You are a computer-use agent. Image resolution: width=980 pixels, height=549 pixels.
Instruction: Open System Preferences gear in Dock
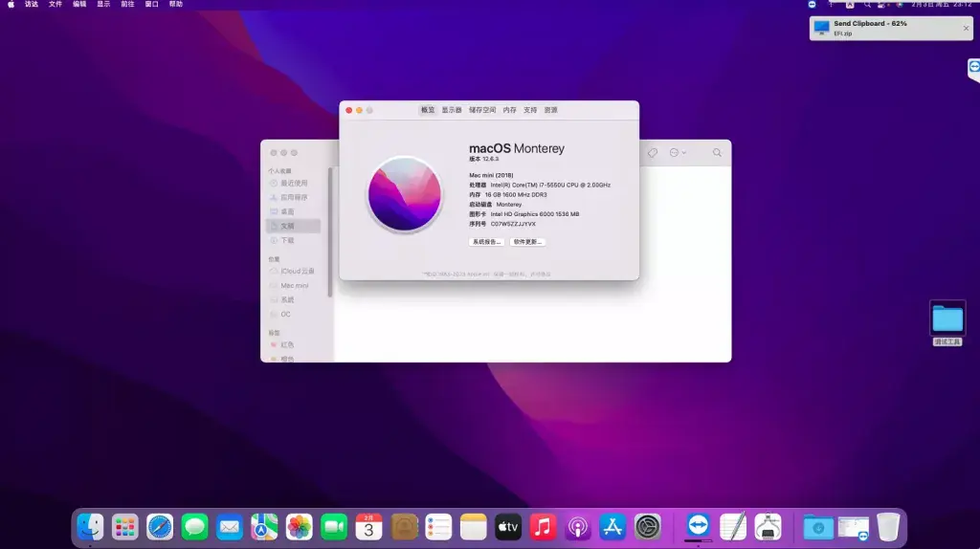pos(648,527)
